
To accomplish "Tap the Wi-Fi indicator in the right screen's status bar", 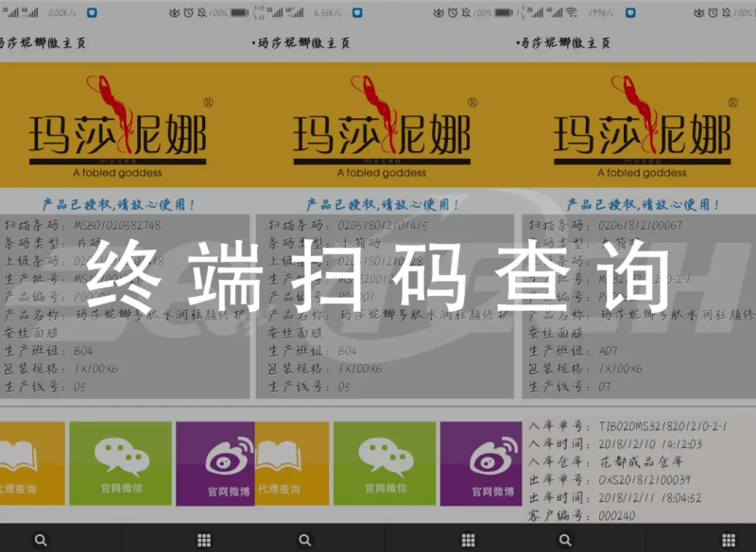I will tap(572, 13).
